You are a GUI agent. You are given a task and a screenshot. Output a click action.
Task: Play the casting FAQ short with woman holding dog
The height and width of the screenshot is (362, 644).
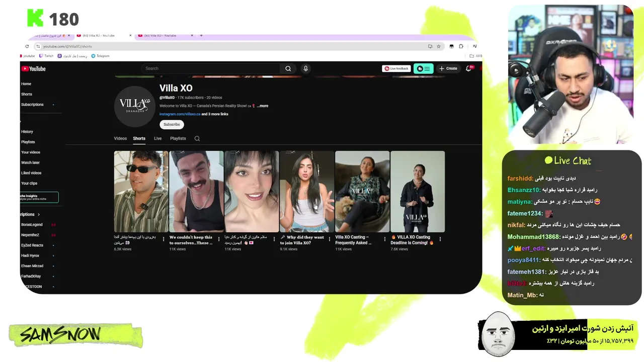[x=362, y=192]
